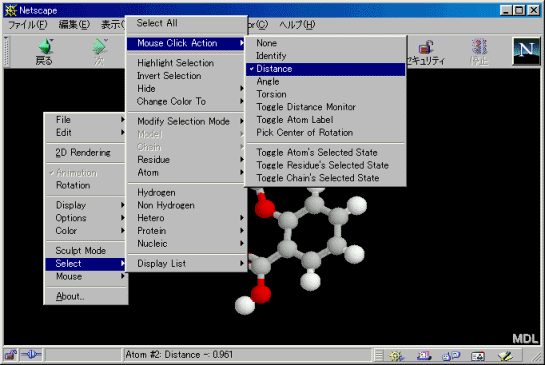Click the online connection icon in status bar
The height and width of the screenshot is (365, 545).
[31, 355]
